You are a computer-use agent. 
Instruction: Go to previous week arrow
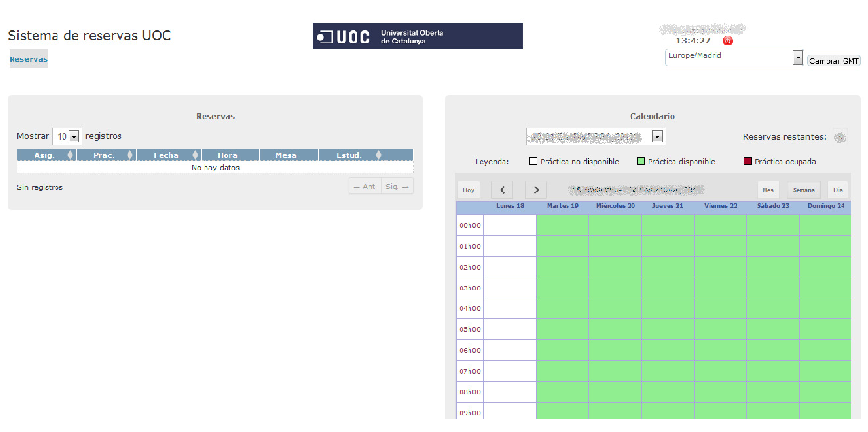pos(502,190)
